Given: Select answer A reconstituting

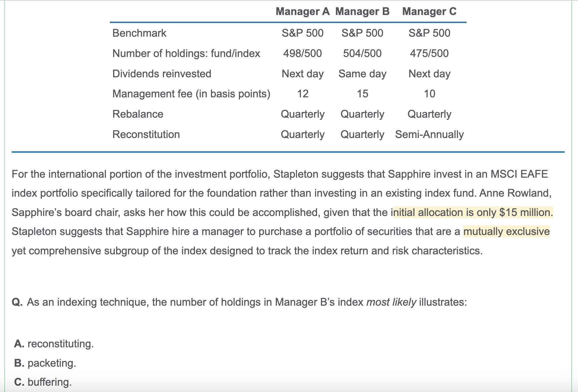Looking at the screenshot, I should [54, 344].
